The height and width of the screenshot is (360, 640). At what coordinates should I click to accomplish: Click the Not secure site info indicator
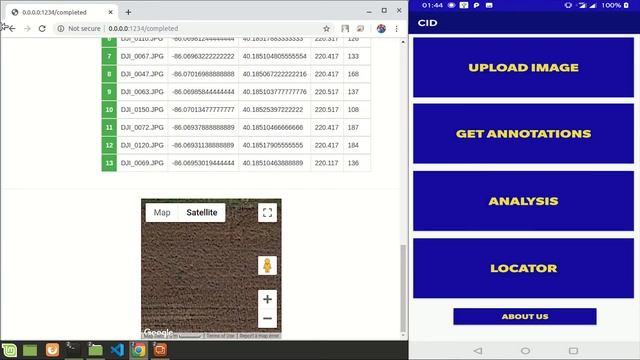pos(79,29)
